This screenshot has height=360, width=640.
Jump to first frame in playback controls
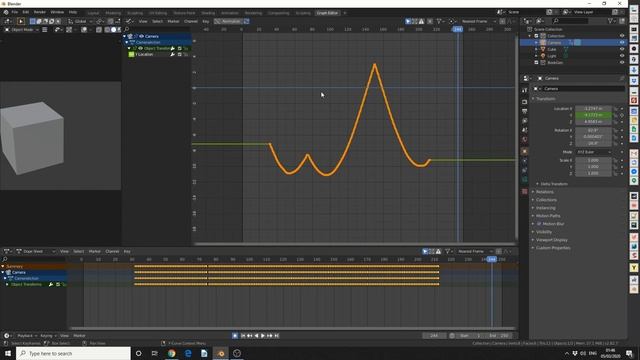tap(243, 336)
